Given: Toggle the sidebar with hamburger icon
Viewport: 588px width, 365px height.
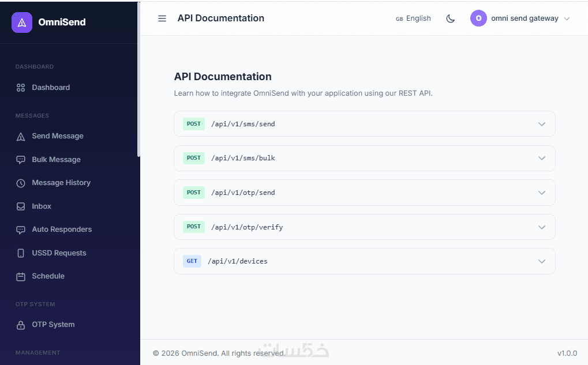Looking at the screenshot, I should [162, 18].
